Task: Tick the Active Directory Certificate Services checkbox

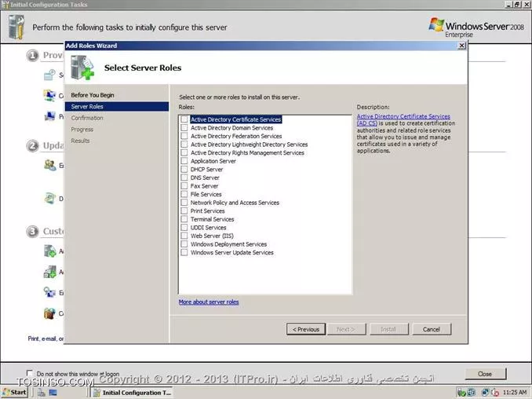Action: (184, 119)
